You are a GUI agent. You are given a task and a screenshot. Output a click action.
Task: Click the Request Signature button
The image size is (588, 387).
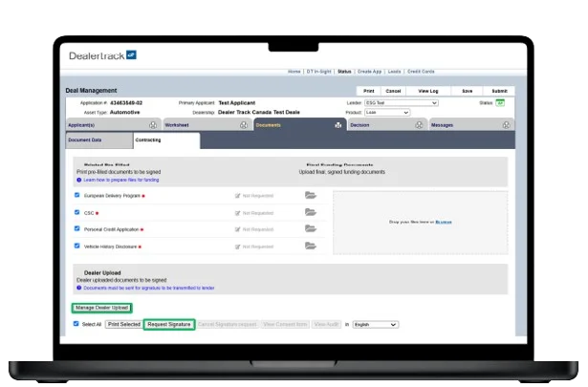(x=169, y=325)
